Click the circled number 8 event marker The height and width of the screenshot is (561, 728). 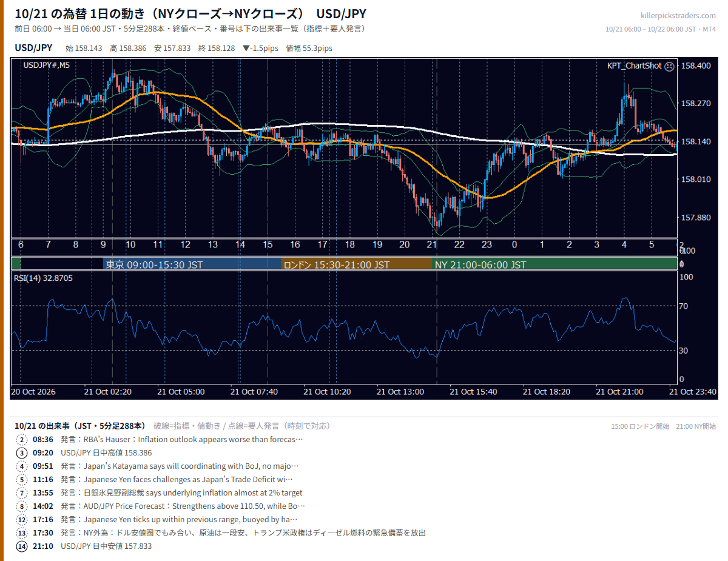coord(22,506)
